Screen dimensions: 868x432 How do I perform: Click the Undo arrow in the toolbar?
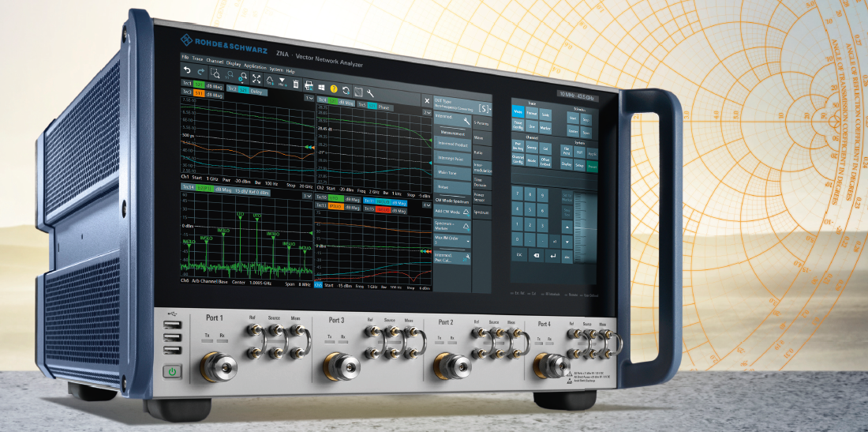pyautogui.click(x=187, y=69)
